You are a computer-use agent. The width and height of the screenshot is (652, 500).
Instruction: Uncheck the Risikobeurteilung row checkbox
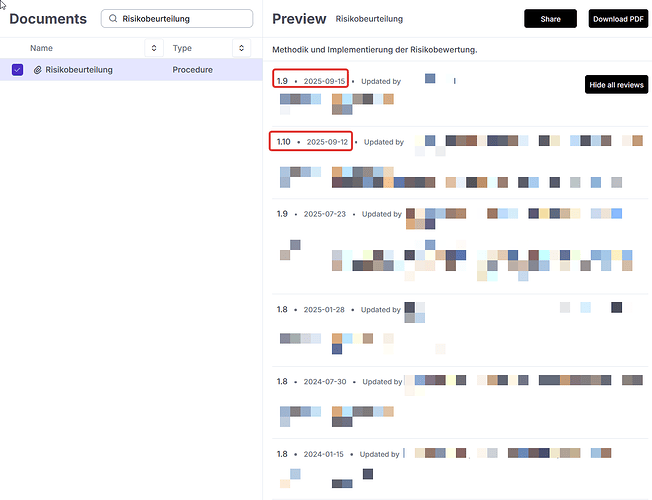pyautogui.click(x=17, y=69)
